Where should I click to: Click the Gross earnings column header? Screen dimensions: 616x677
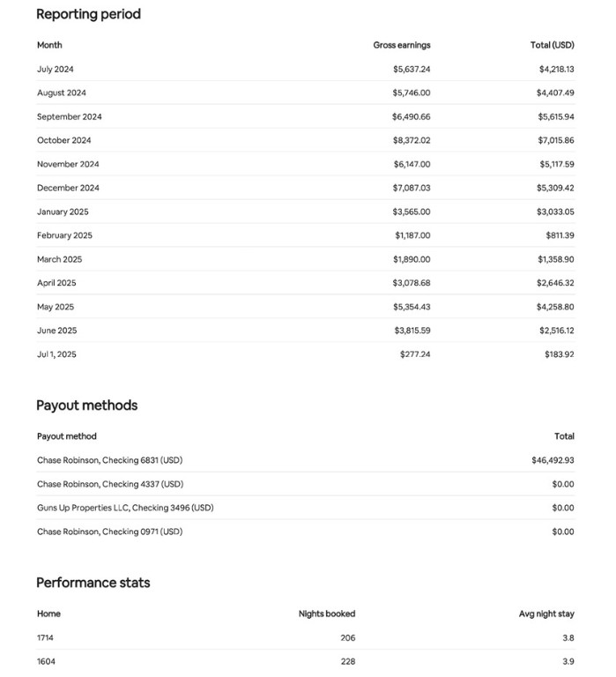402,45
